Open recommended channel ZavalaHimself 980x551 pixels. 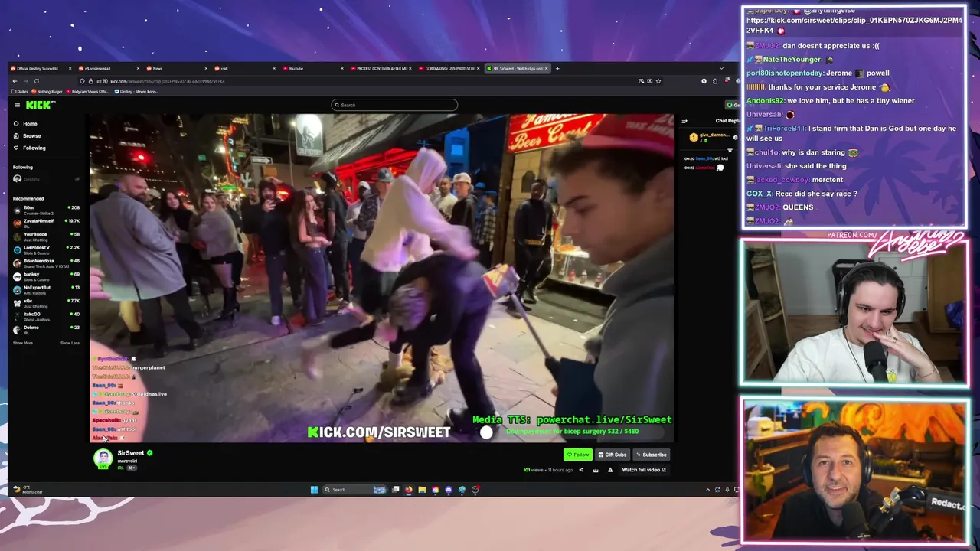46,222
